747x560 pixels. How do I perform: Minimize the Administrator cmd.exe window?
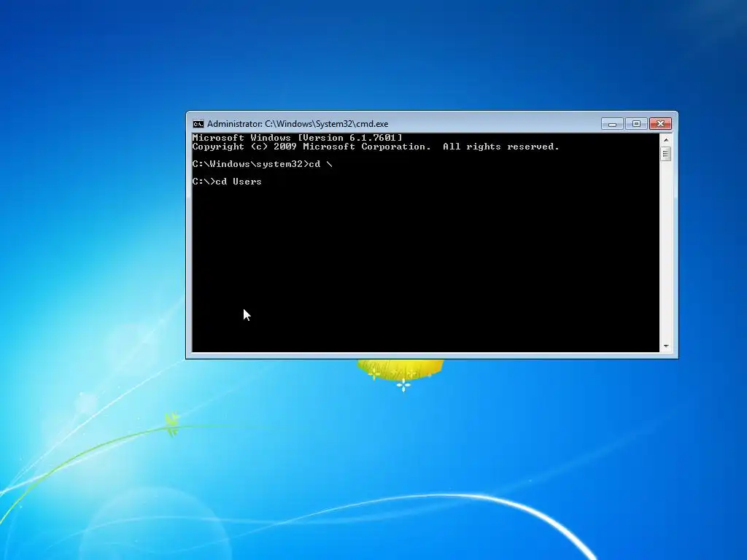(612, 124)
